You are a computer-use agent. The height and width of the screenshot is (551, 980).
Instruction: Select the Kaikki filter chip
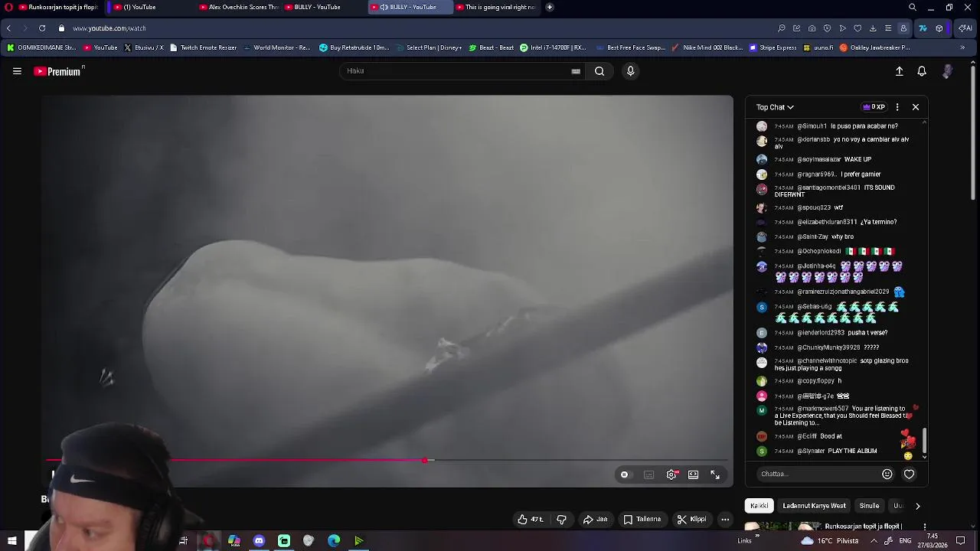(759, 506)
